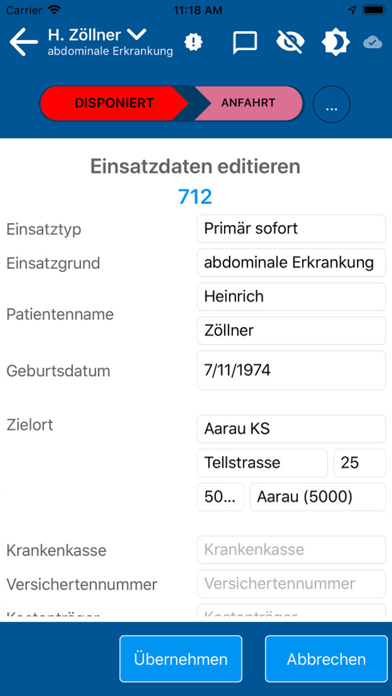Open the Einsatzgrund abdominale Erkrankung selector
Screen dimensions: 392x696
[x=291, y=263]
